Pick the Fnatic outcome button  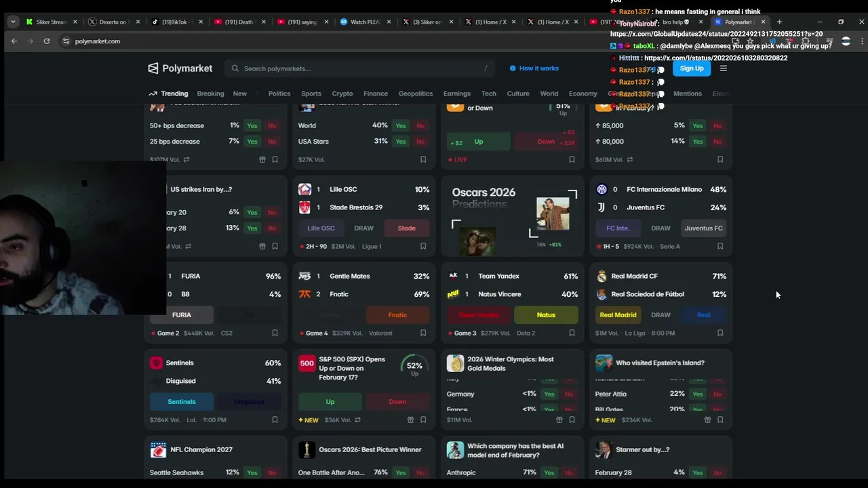point(397,315)
